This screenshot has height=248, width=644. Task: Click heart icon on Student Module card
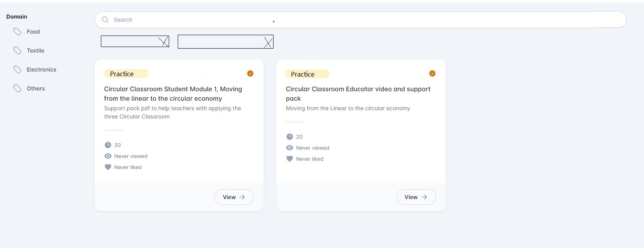tap(108, 167)
